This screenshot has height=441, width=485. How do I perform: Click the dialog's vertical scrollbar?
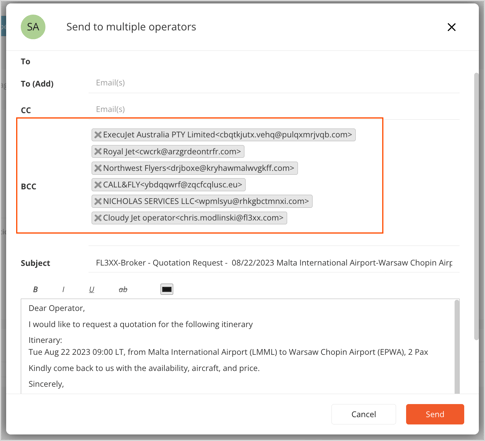click(x=476, y=206)
